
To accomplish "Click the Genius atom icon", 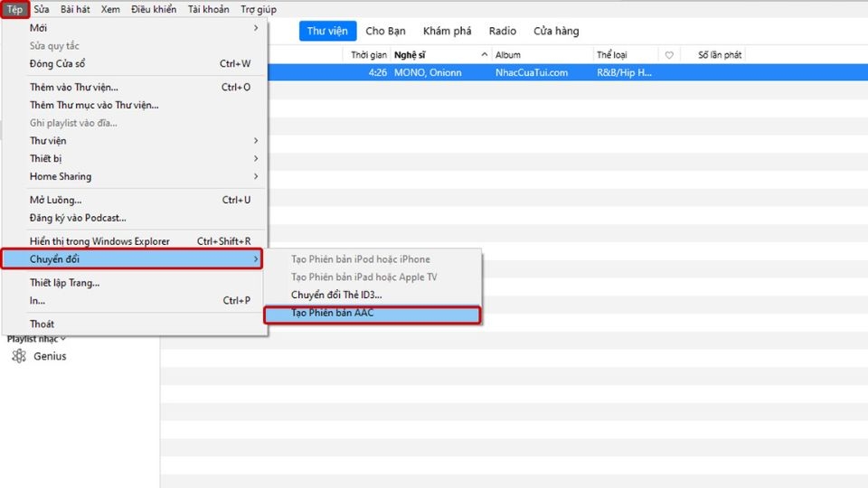I will coord(19,356).
